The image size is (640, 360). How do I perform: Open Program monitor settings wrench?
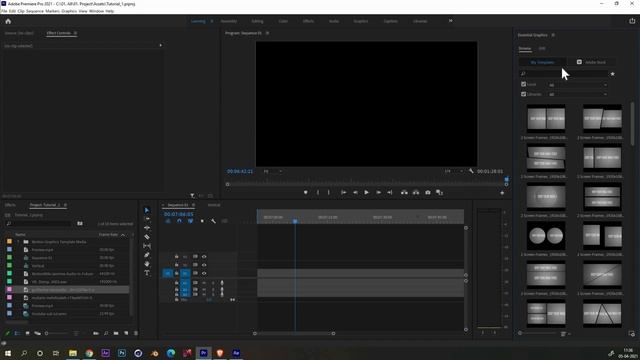(471, 171)
